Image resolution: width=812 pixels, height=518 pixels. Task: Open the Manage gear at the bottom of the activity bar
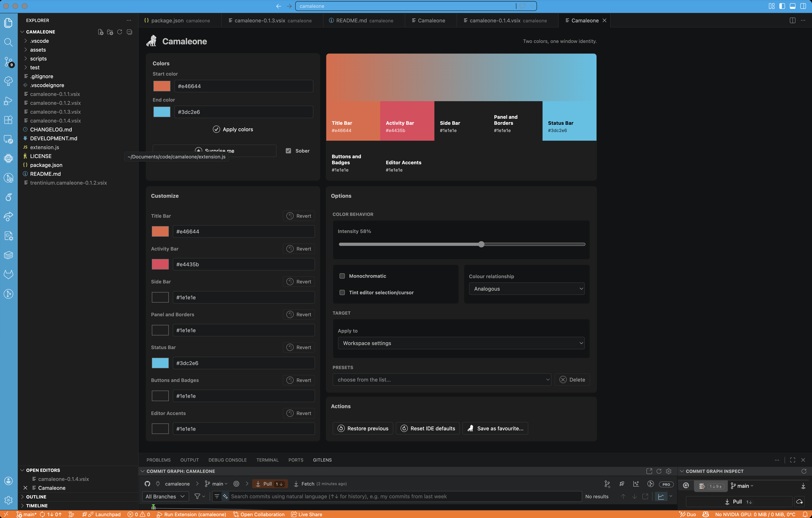(8, 500)
